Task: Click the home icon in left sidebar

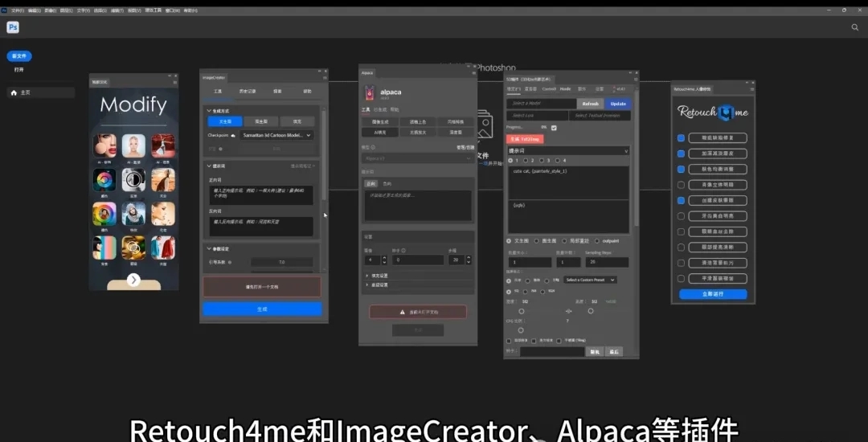Action: click(14, 92)
